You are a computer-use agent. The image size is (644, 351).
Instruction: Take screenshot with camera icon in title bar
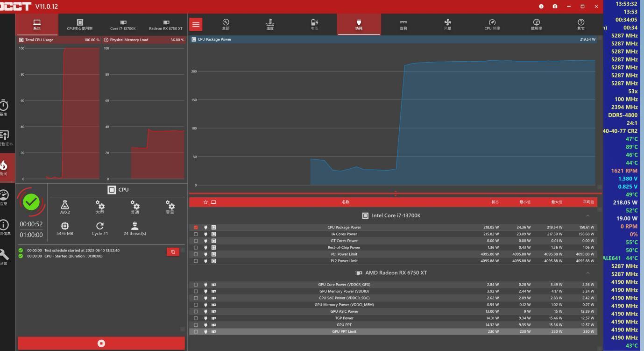click(x=555, y=7)
